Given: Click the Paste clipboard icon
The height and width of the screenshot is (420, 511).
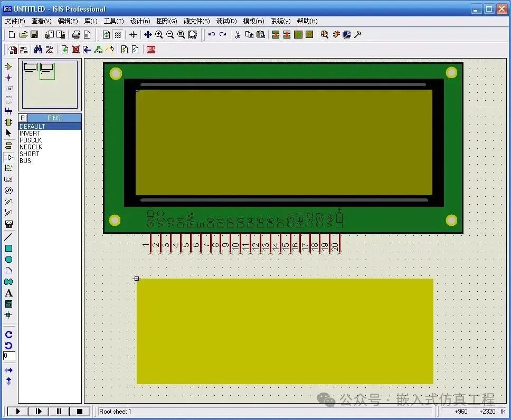Looking at the screenshot, I should (261, 34).
